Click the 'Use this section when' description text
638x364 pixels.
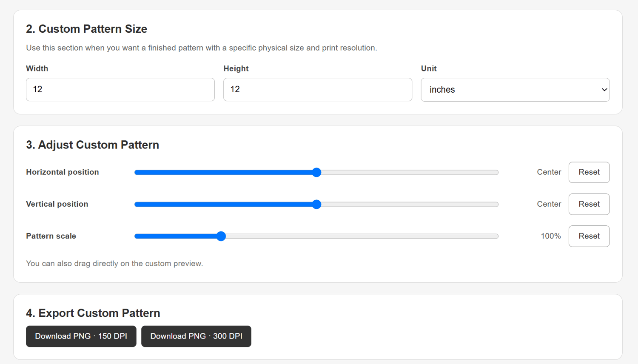pyautogui.click(x=202, y=48)
